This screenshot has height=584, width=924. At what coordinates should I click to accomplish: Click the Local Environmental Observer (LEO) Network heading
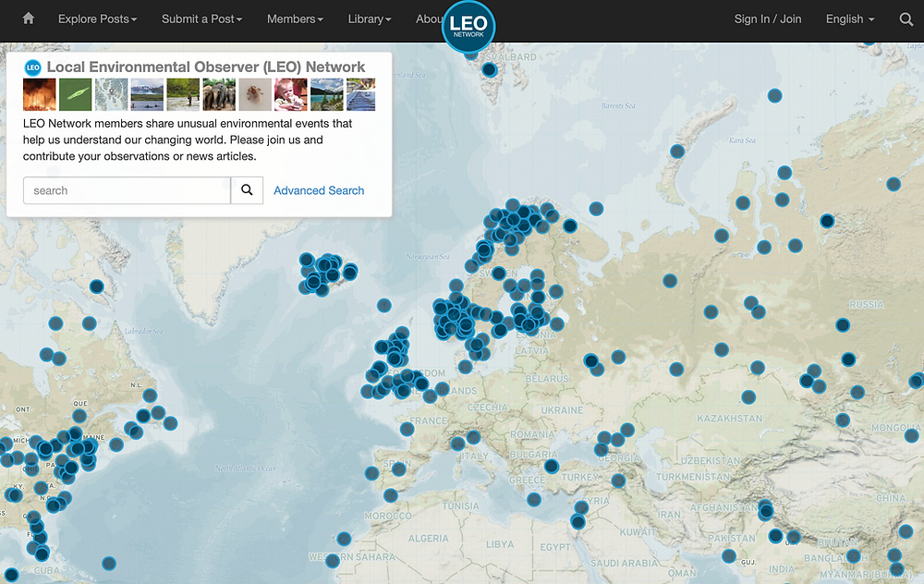tap(206, 67)
